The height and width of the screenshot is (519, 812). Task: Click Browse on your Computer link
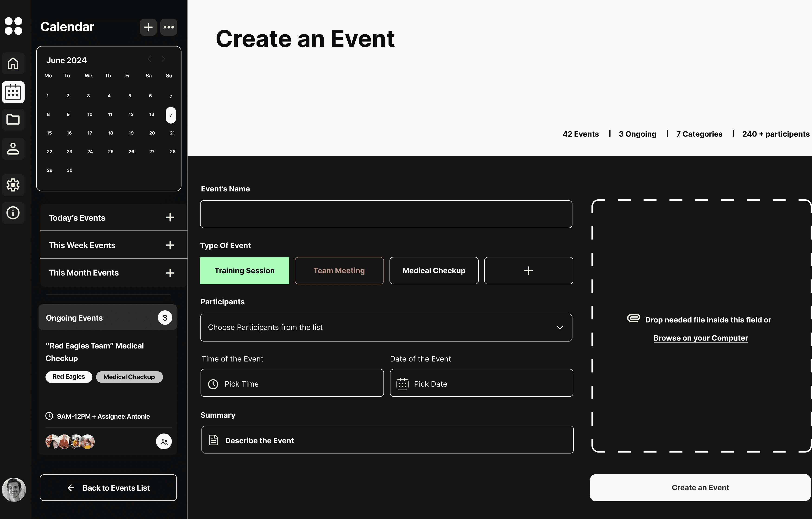coord(700,338)
